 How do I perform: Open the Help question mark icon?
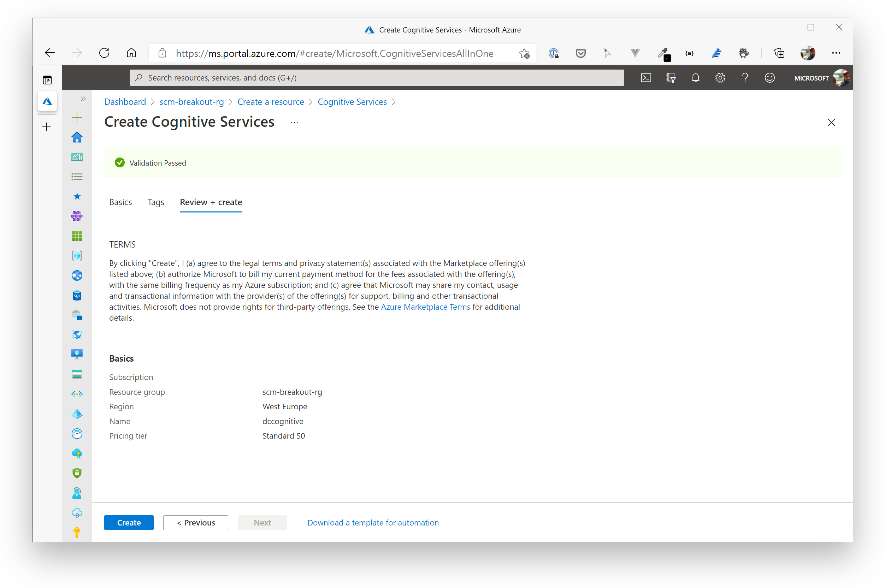pos(745,78)
